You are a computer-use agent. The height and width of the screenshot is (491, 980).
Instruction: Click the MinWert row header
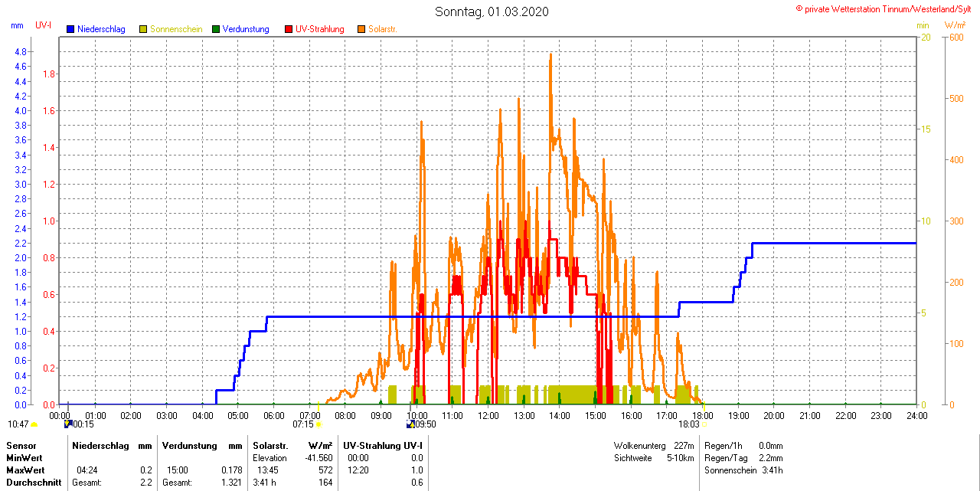click(x=24, y=457)
